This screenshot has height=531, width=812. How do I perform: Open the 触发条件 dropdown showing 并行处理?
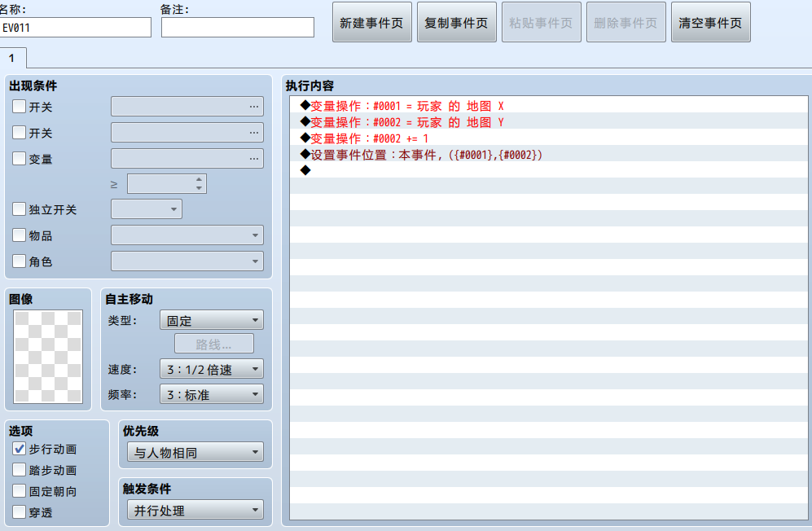pos(195,511)
